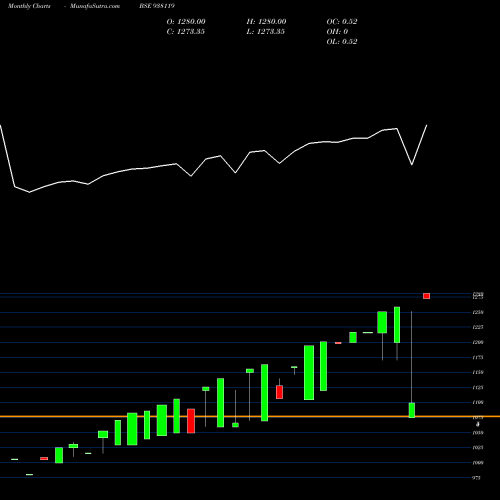Click the 1025 price axis label
Image resolution: width=500 pixels, height=500 pixels.
(x=478, y=448)
